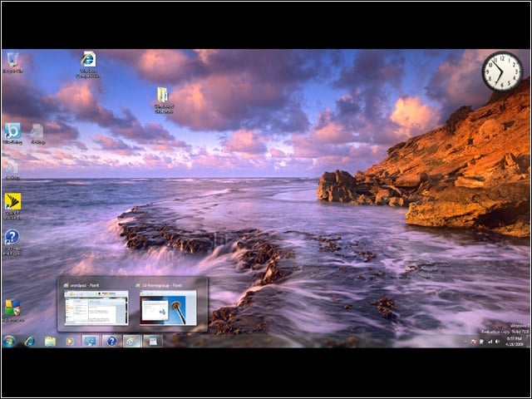Show hidden system tray icons arrow
Viewport: 532px width, 399px height.
(465, 342)
